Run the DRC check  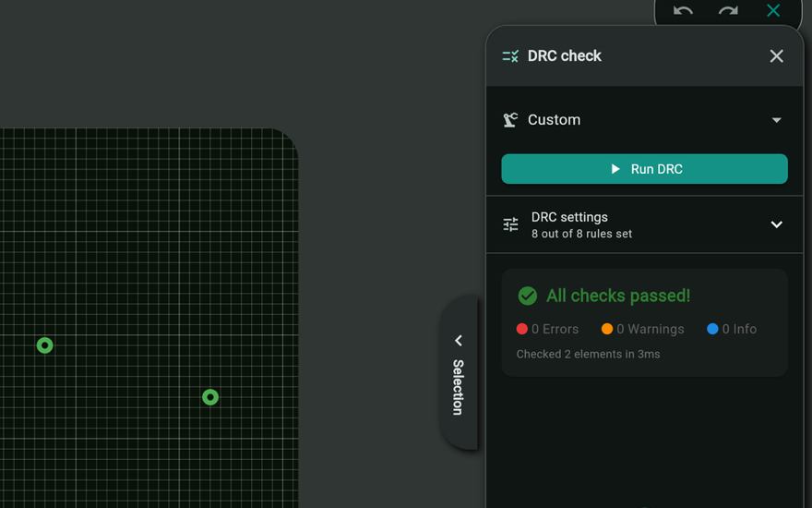pos(644,169)
